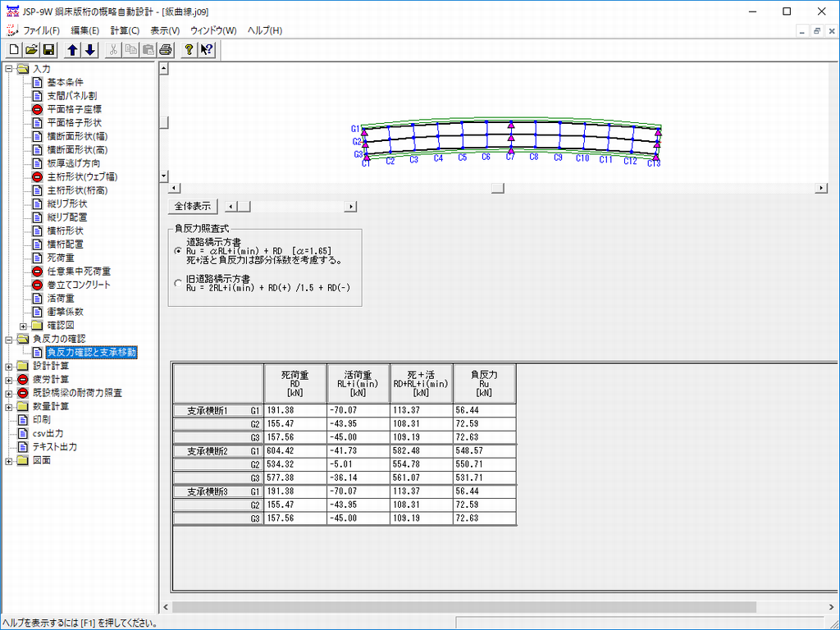Open the 表示(V) menu
The image size is (840, 630).
tap(165, 30)
